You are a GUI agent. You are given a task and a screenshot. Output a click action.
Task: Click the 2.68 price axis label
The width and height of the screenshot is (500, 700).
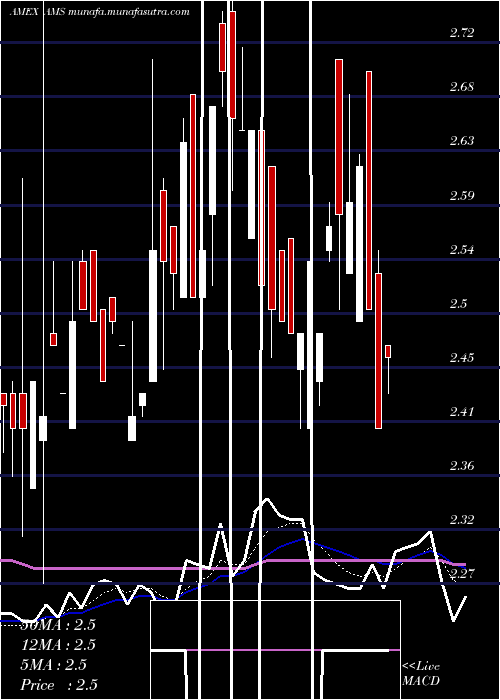point(462,87)
